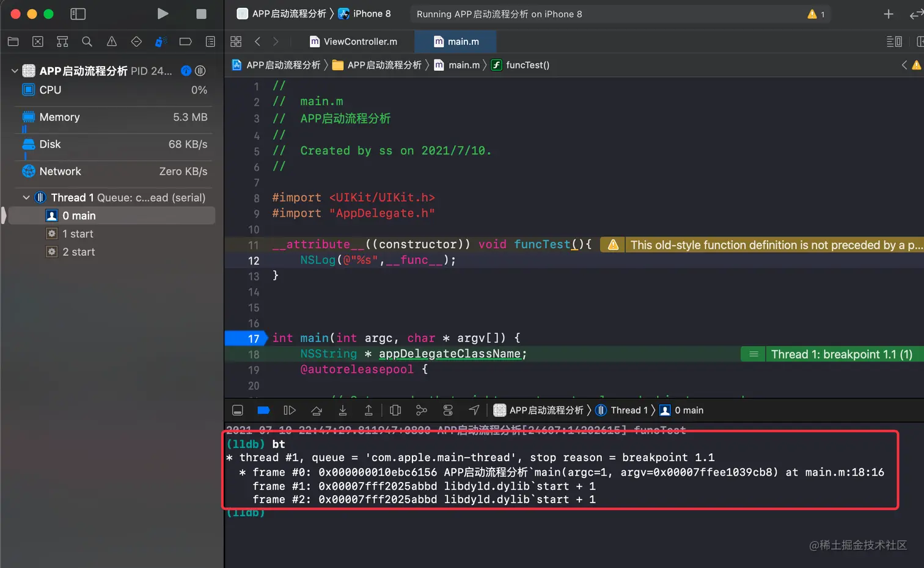Click the appDelegateClassName variable in code

[x=450, y=354]
